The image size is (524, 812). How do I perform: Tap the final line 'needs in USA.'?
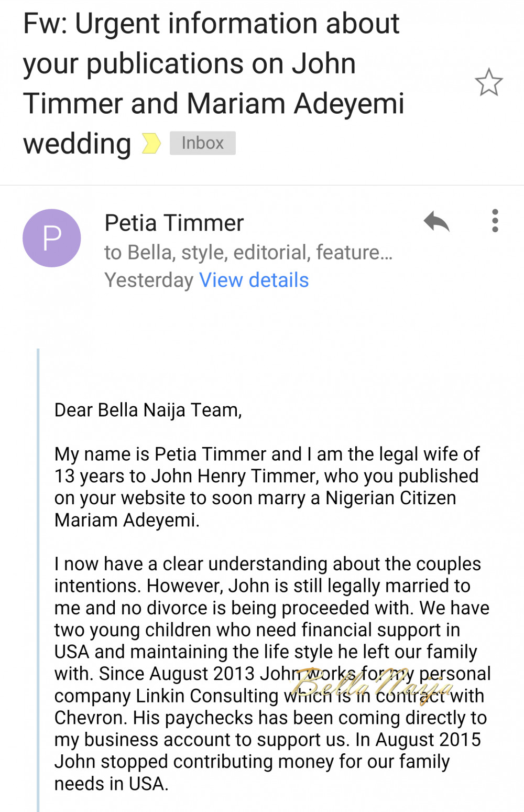111,784
